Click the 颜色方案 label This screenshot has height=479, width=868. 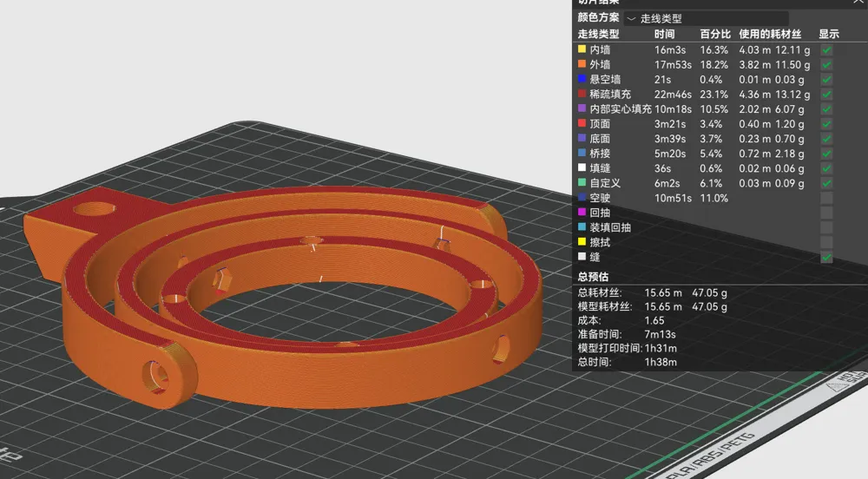click(x=598, y=17)
